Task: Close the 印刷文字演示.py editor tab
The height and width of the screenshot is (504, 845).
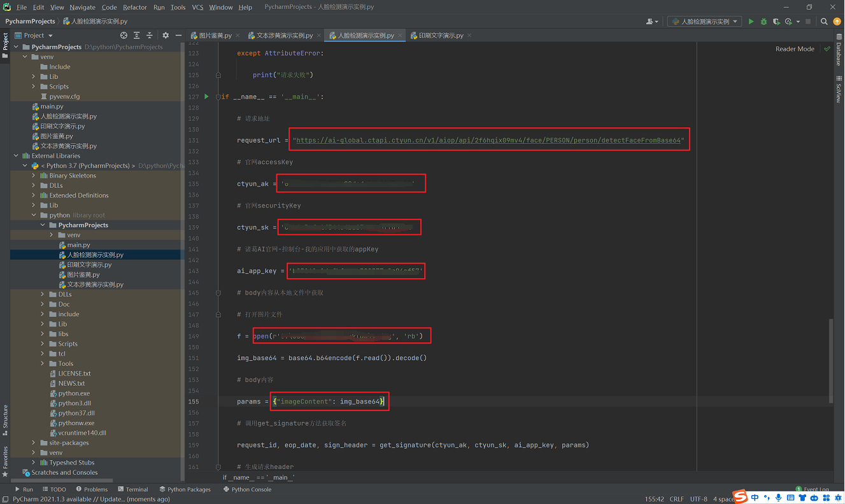Action: coord(469,36)
